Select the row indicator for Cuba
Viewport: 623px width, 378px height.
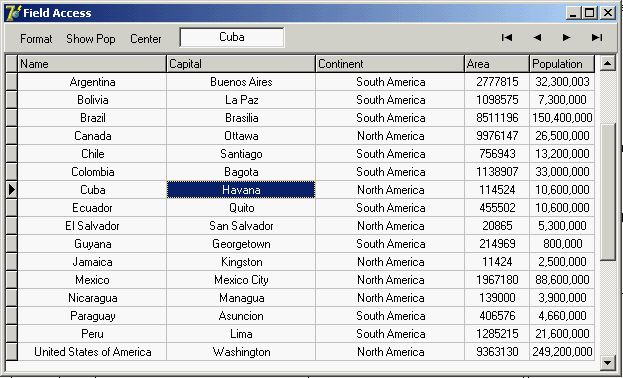point(12,190)
